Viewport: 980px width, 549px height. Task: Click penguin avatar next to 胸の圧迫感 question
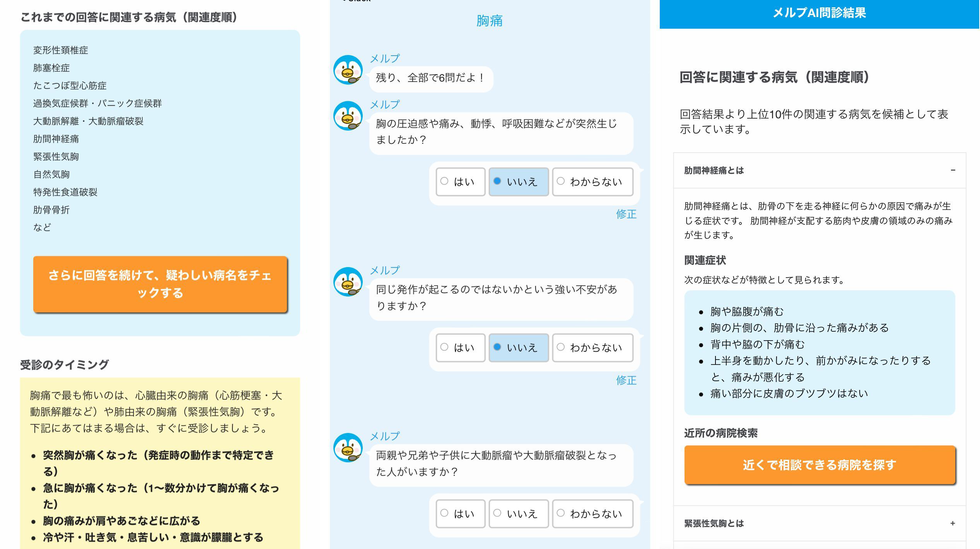click(x=348, y=116)
